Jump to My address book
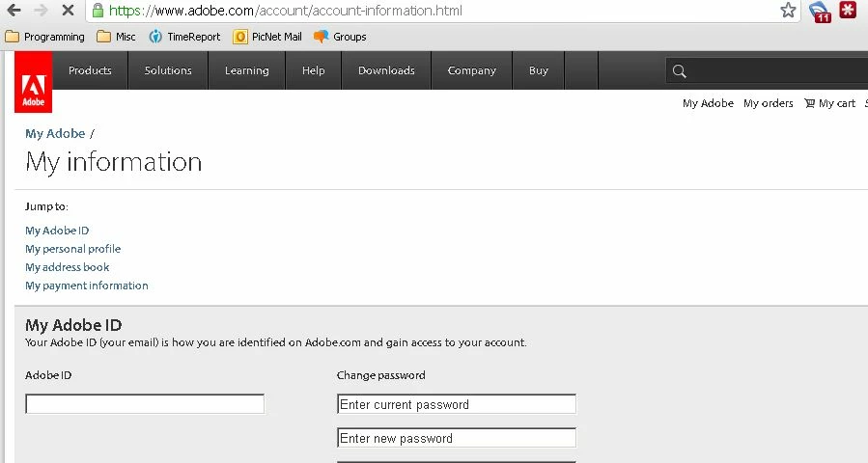The height and width of the screenshot is (463, 868). (67, 266)
